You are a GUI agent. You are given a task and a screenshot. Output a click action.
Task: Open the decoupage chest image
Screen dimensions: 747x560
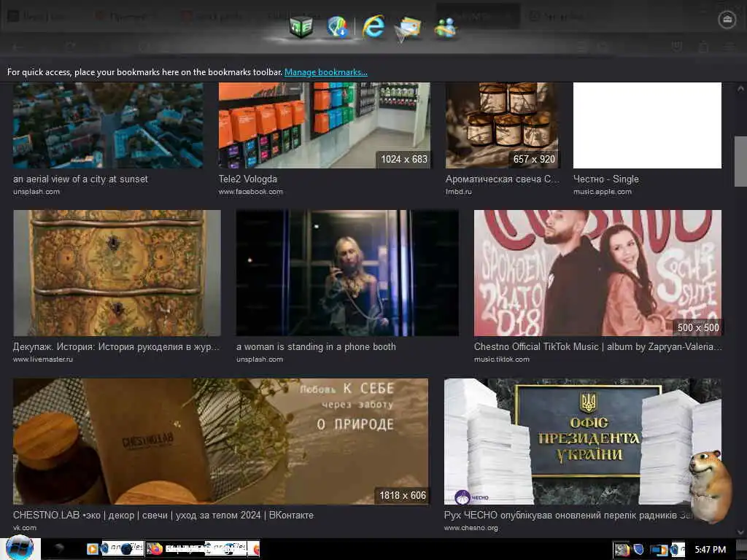(117, 273)
